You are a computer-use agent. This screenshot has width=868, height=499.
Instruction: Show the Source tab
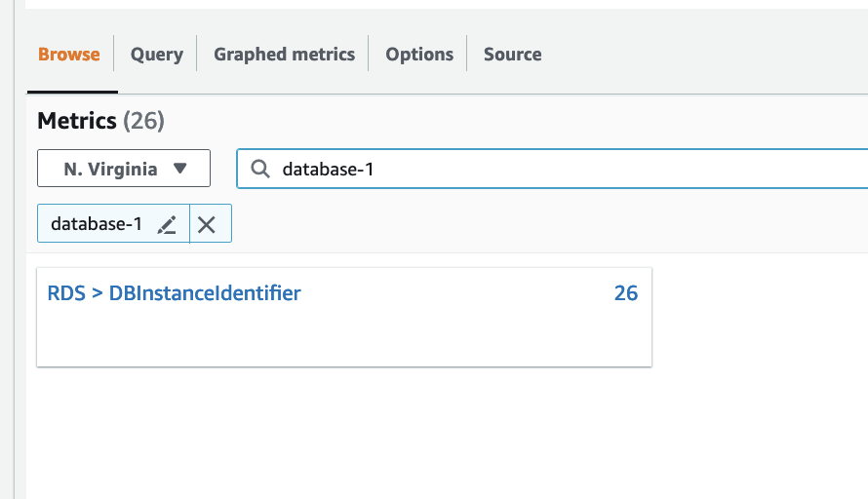click(x=512, y=55)
